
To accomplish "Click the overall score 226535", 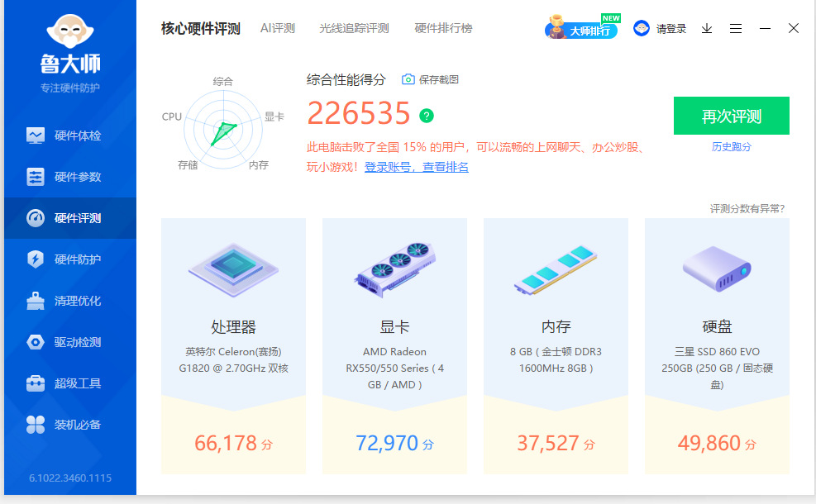I will [x=359, y=113].
